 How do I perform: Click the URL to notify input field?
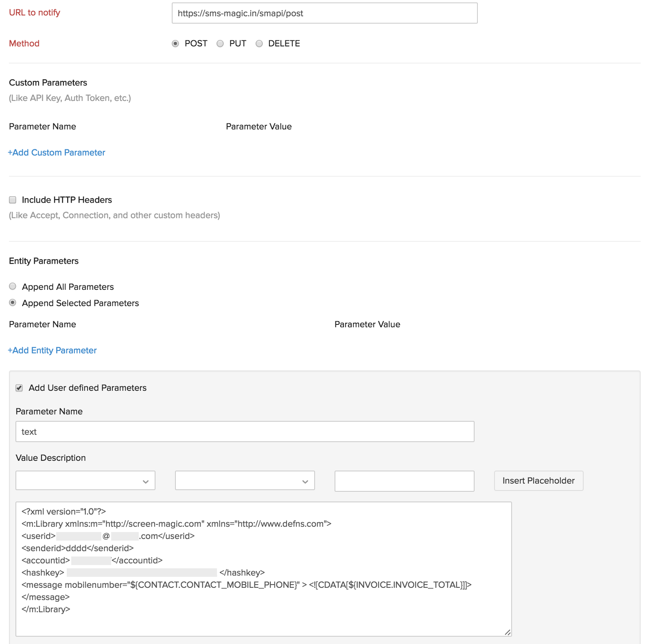[x=324, y=13]
